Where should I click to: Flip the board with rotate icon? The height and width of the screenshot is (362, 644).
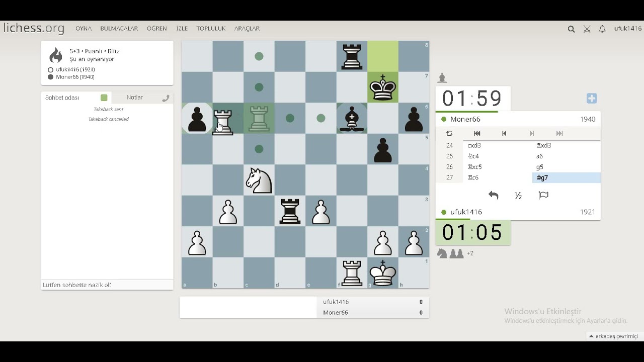pyautogui.click(x=449, y=133)
